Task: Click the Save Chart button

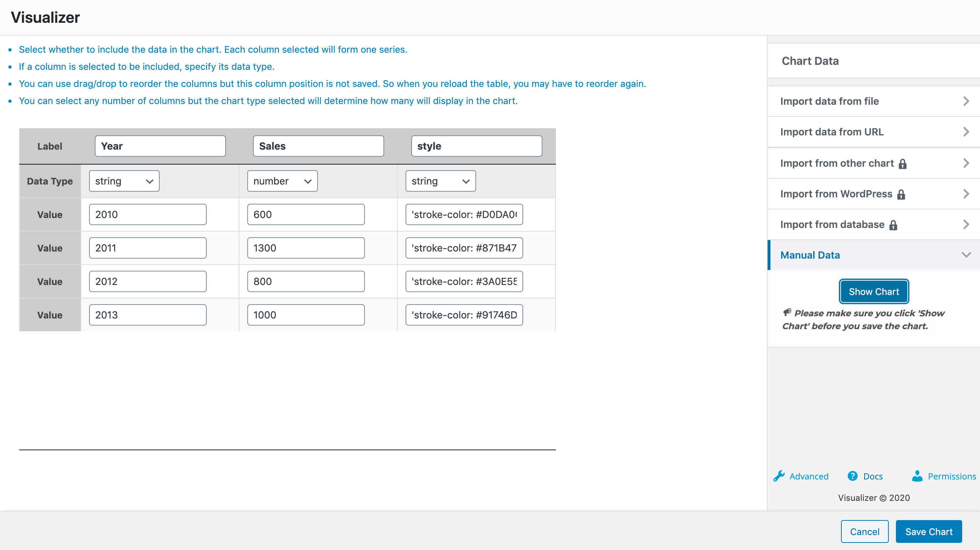Action: (928, 531)
